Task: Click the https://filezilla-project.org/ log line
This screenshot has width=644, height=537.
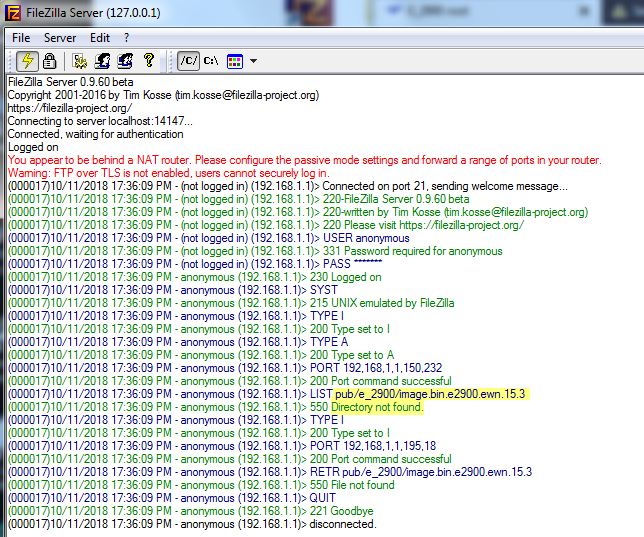Action: 70,108
